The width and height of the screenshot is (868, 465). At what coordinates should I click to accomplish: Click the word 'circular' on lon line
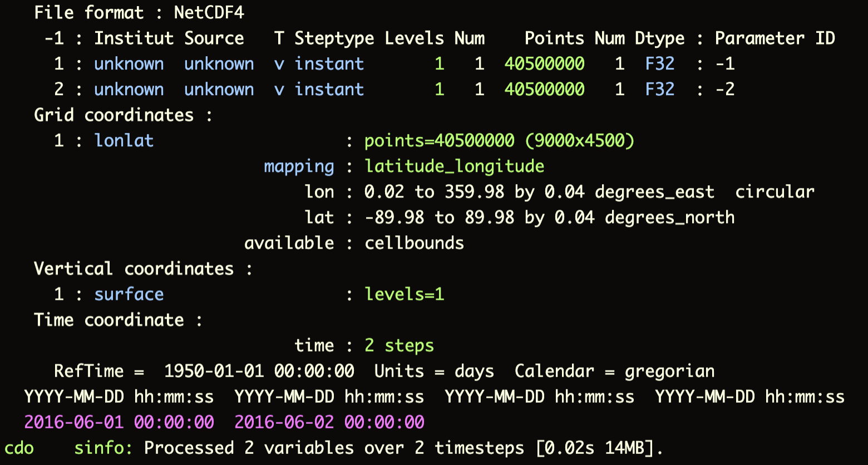point(775,192)
